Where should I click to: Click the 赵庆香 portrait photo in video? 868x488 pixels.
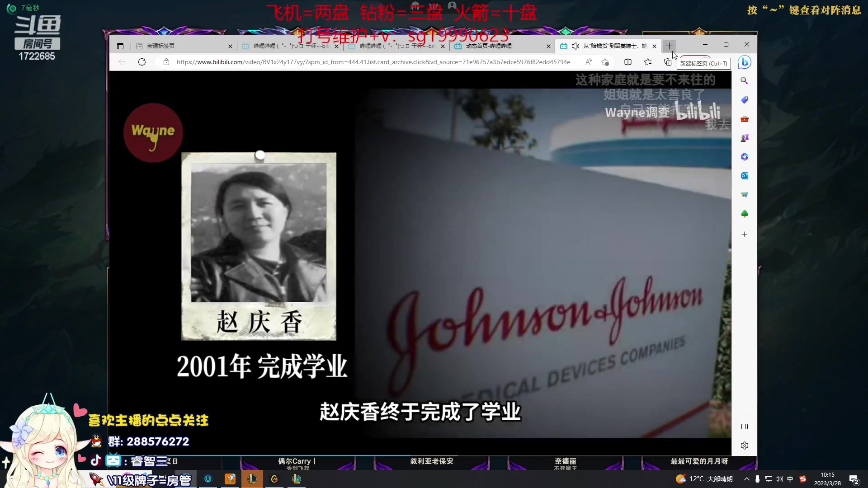(x=259, y=232)
